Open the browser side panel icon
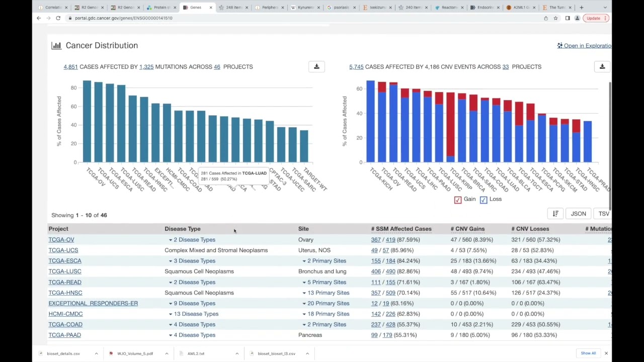 [568, 18]
